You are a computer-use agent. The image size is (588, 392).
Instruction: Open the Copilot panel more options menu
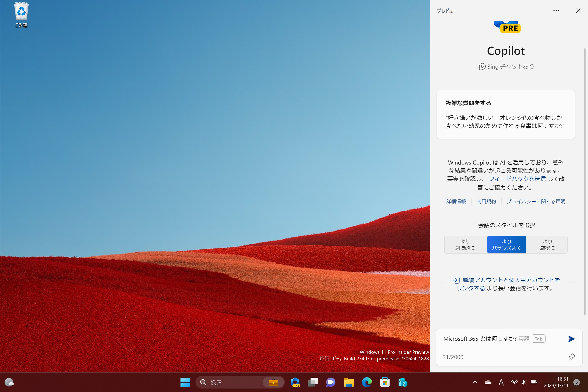coord(556,11)
